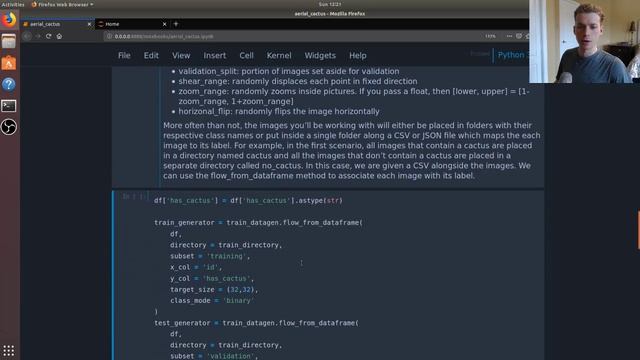Open the Terminal from the dock
Image resolution: width=640 pixels, height=360 pixels.
[9, 106]
